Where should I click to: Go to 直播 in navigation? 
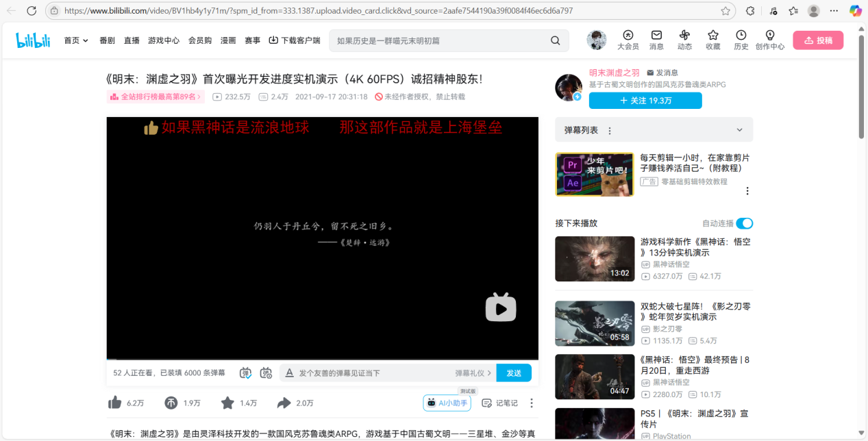132,40
